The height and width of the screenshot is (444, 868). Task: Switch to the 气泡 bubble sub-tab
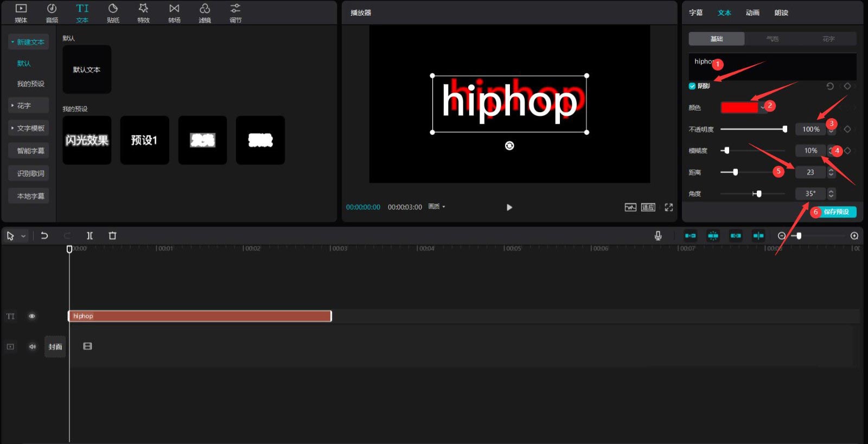point(772,39)
